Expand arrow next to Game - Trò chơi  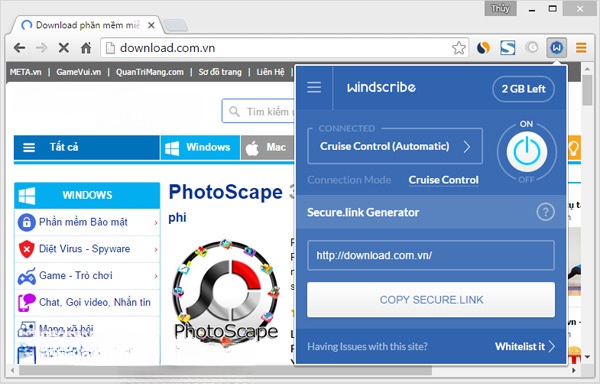(156, 276)
